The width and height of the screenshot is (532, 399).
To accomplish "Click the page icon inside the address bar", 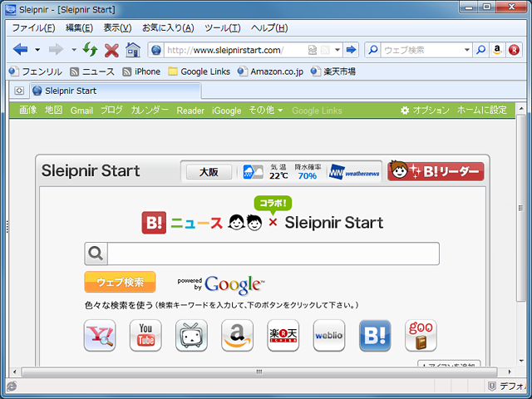I will pyautogui.click(x=313, y=50).
